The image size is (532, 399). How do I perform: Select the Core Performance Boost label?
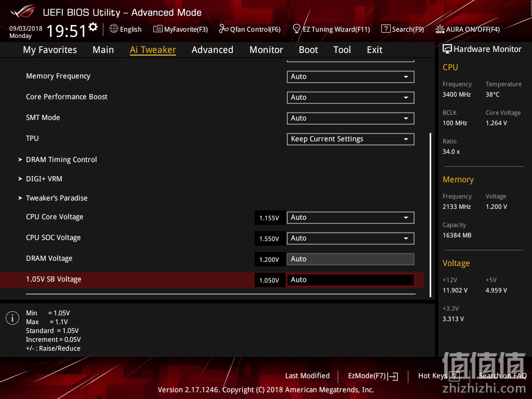pos(66,97)
